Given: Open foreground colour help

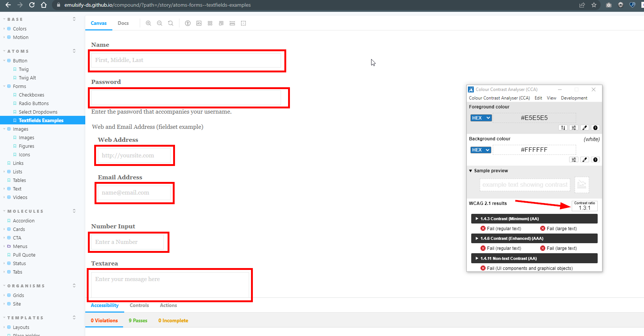Looking at the screenshot, I should click(595, 127).
